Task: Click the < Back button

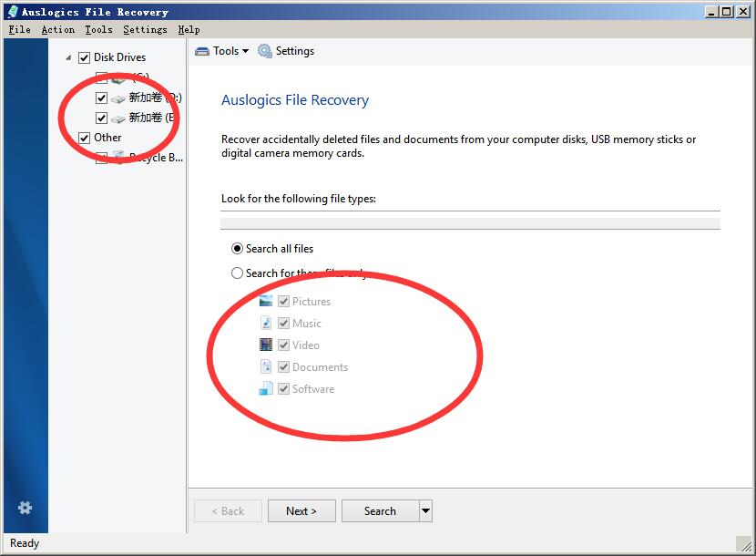Action: 228,510
